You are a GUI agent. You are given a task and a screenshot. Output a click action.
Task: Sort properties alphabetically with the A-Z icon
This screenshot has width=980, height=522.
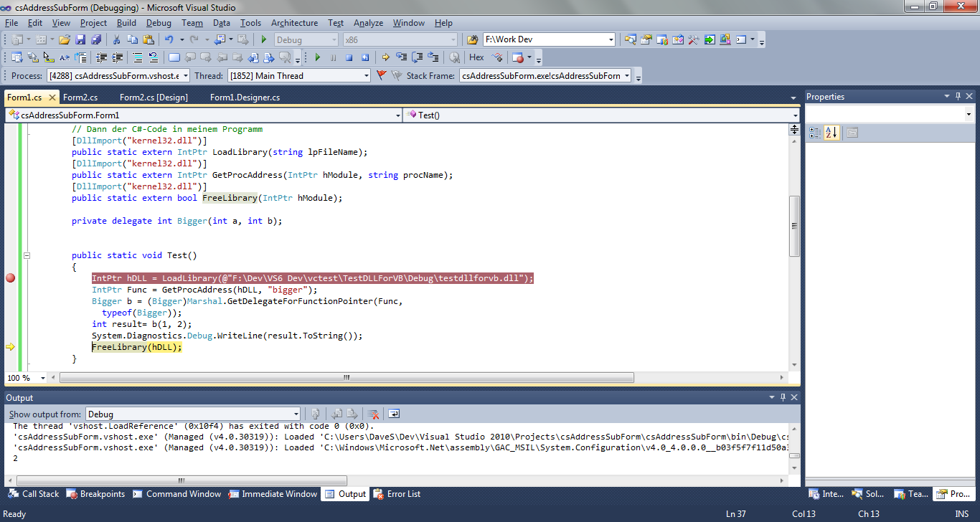pos(831,133)
